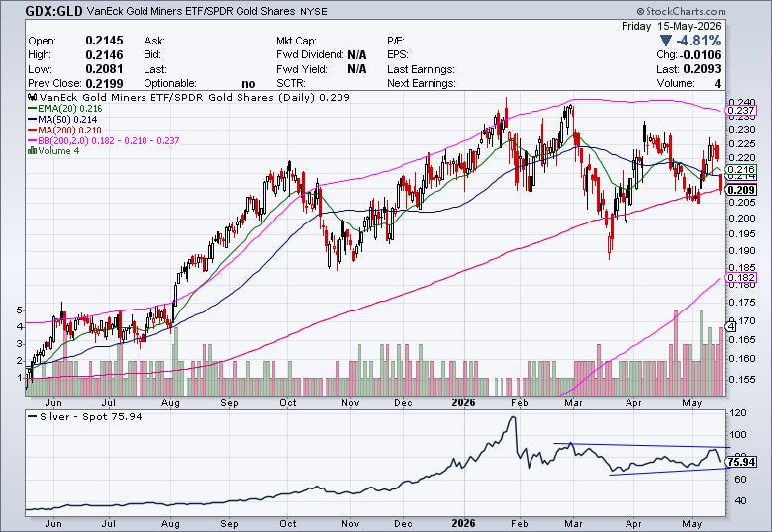Click the -4.81% percent change value
This screenshot has height=532, width=772.
698,41
